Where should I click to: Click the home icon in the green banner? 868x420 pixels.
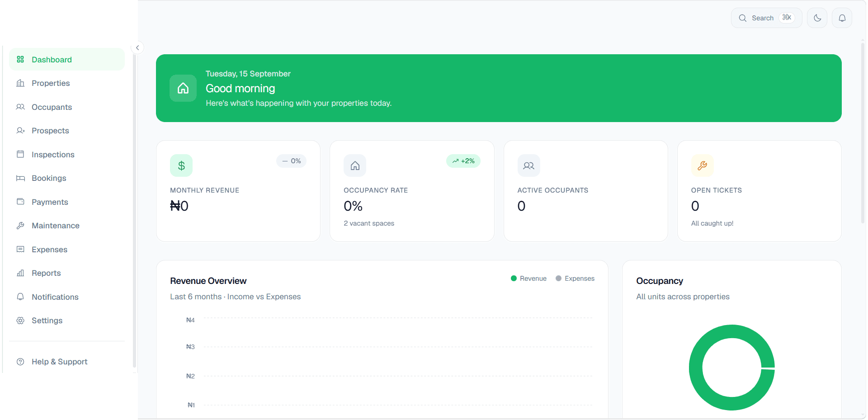[x=183, y=88]
